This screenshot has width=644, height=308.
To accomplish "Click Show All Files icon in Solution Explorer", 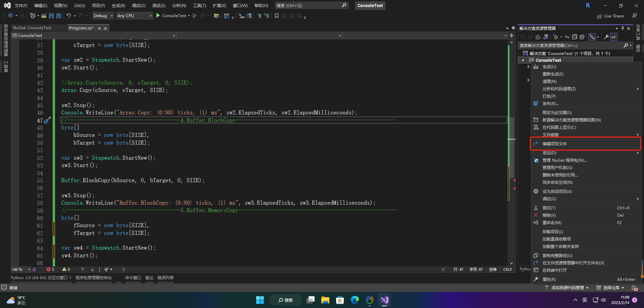I will pos(582,37).
